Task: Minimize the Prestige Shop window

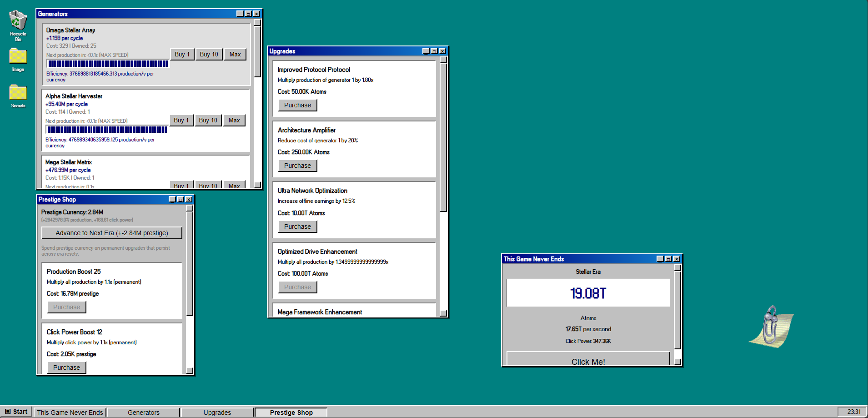Action: (x=172, y=199)
